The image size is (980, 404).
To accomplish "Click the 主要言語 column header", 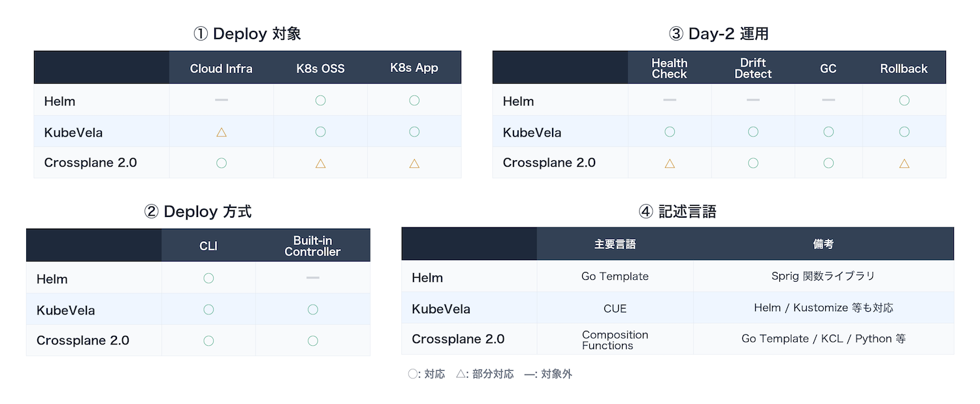I will 615,244.
